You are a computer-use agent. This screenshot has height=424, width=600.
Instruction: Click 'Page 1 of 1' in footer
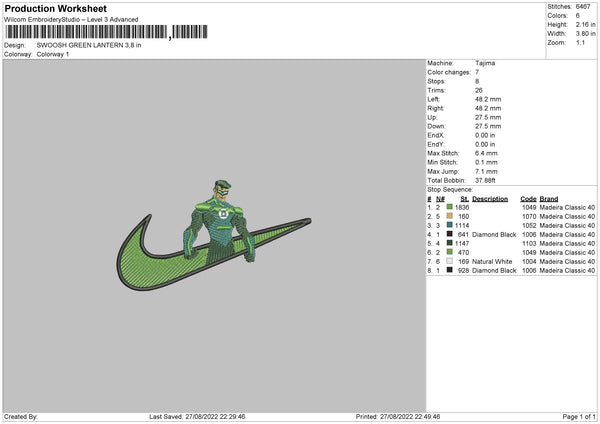(579, 417)
